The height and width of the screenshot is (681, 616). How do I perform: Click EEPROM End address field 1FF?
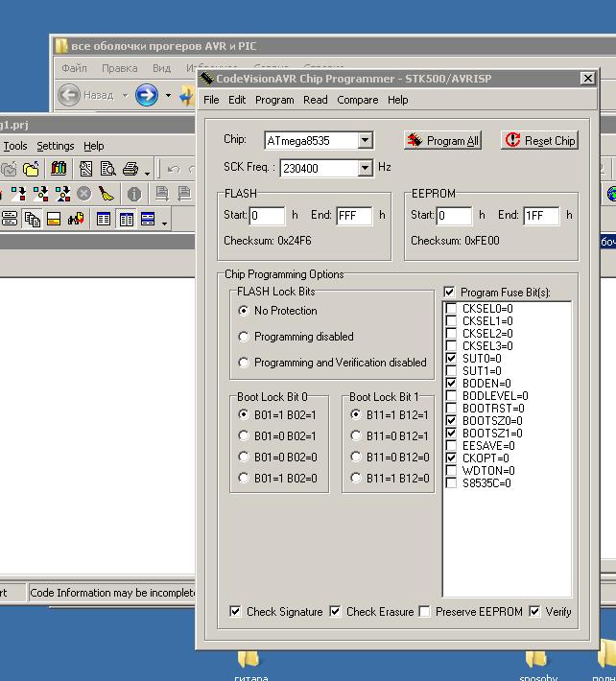pyautogui.click(x=541, y=216)
